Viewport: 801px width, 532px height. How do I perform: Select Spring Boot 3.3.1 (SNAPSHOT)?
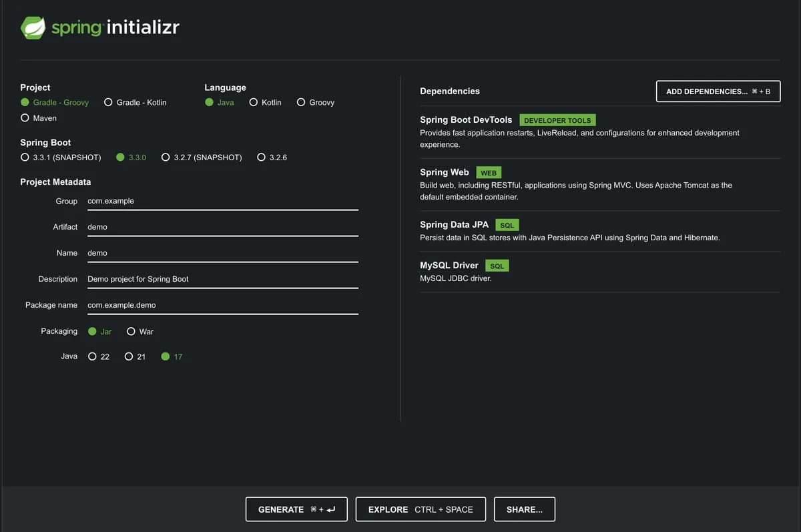pos(61,157)
